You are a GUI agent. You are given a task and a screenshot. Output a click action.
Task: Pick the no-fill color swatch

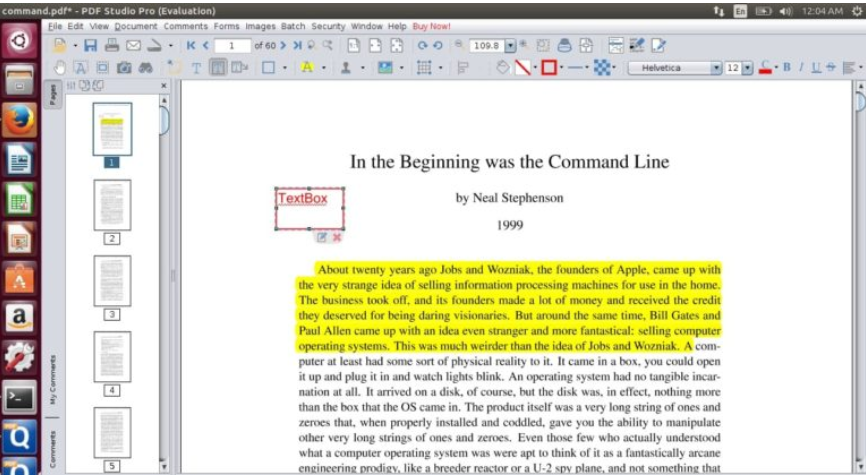tap(522, 68)
